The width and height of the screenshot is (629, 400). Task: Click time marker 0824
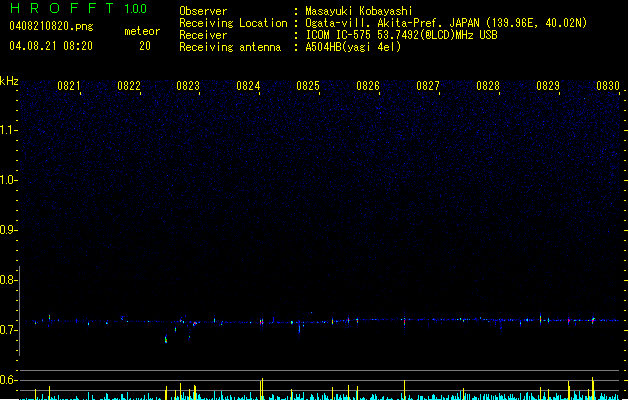tap(248, 86)
